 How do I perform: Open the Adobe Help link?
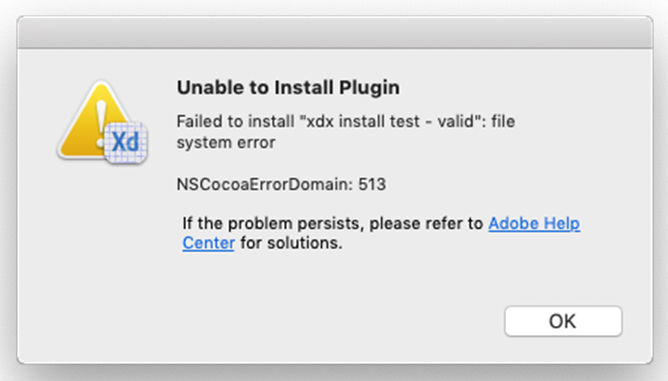click(x=534, y=223)
